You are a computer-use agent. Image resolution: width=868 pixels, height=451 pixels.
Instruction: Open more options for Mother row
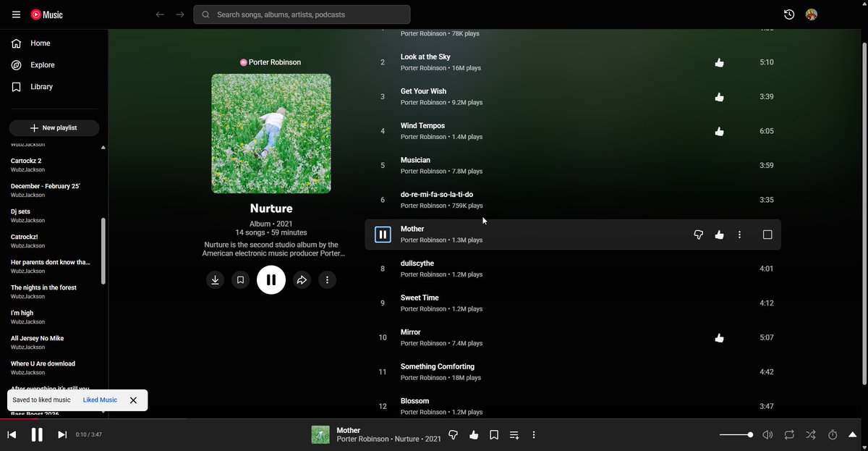pos(739,235)
